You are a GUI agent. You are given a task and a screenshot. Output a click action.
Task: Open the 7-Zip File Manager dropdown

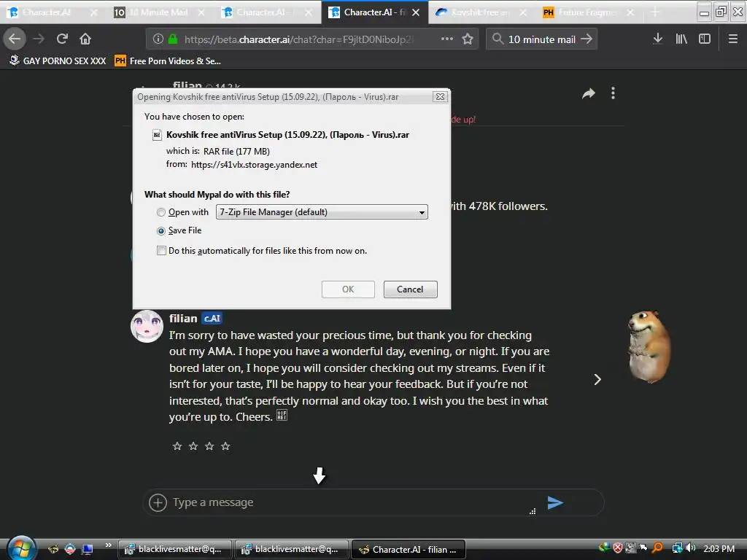click(x=322, y=212)
